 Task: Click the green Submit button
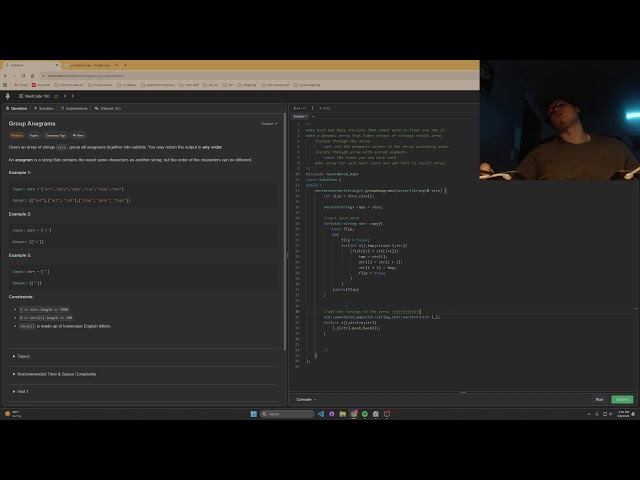point(622,400)
